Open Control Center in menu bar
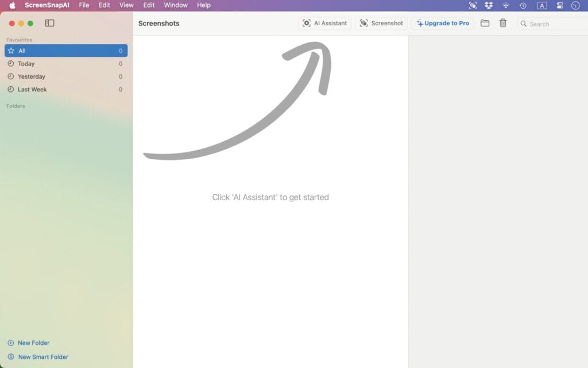588x368 pixels. [560, 6]
